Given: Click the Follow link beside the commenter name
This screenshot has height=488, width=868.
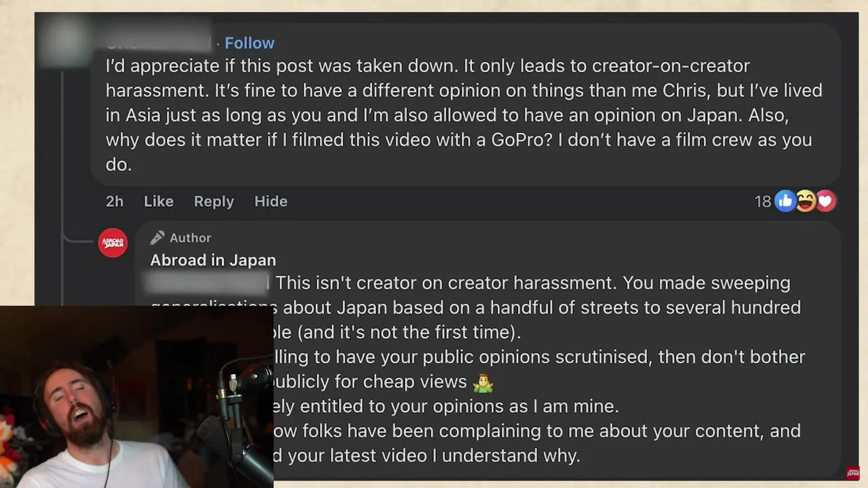Looking at the screenshot, I should pos(249,43).
